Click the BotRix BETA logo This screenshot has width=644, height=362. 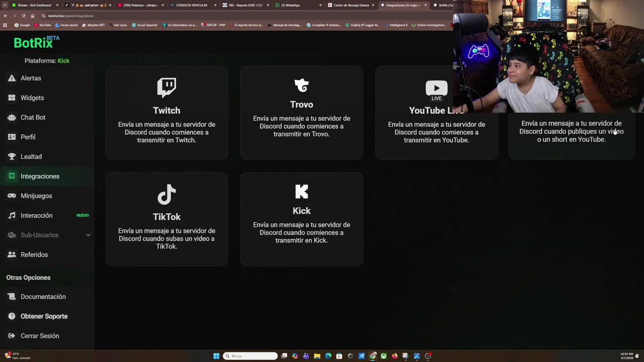[36, 42]
